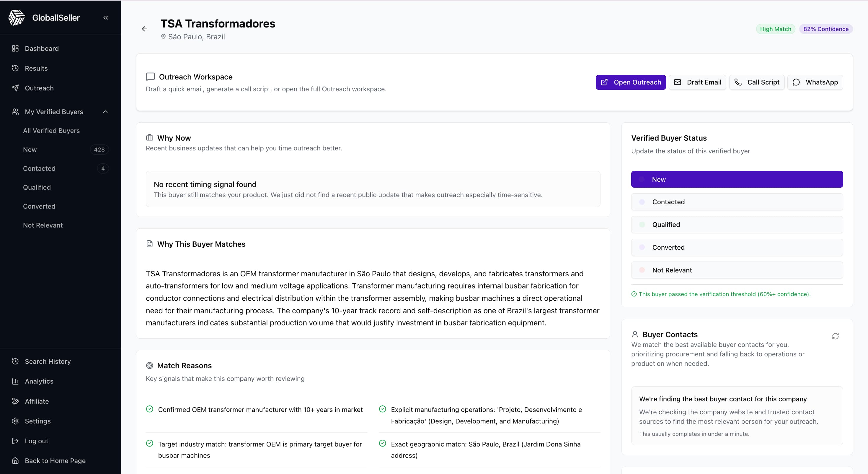The image size is (868, 474).
Task: Click the 428 count badge next to New
Action: [x=99, y=150]
